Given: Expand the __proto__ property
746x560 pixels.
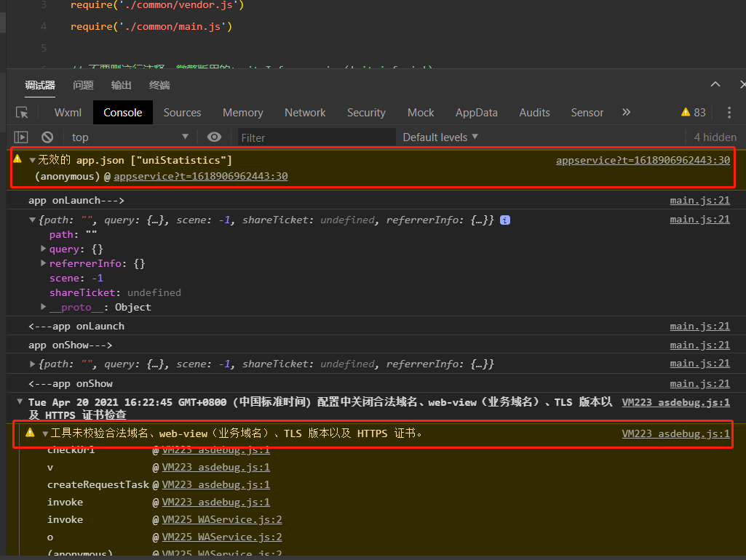Looking at the screenshot, I should coord(43,307).
